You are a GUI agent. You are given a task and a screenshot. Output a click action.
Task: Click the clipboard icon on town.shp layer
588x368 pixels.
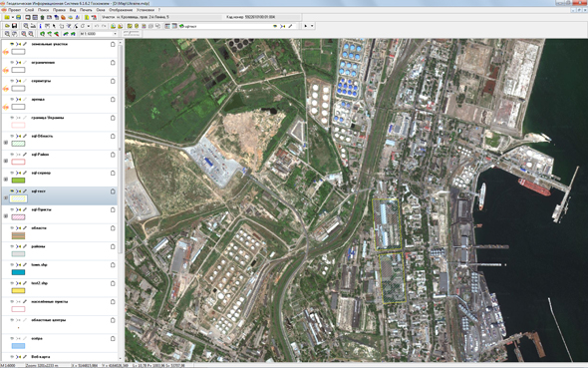pos(113,265)
